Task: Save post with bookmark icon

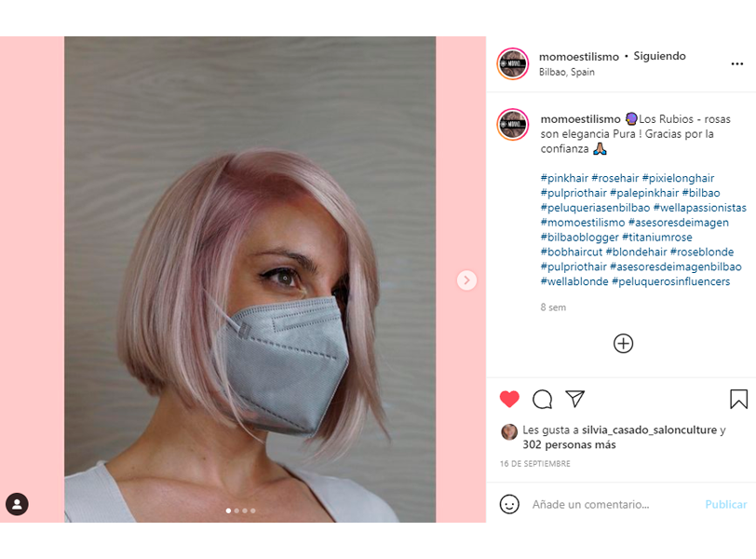Action: tap(738, 399)
